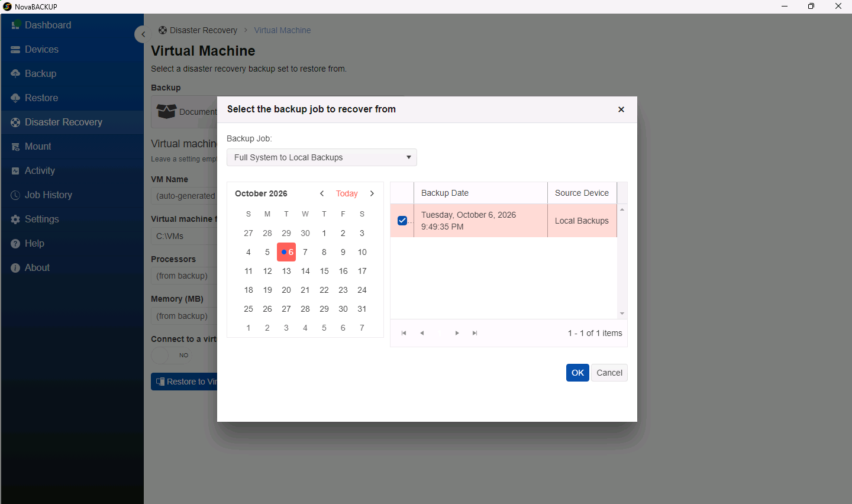The height and width of the screenshot is (504, 852).
Task: Click the Help question mark icon
Action: pyautogui.click(x=15, y=244)
